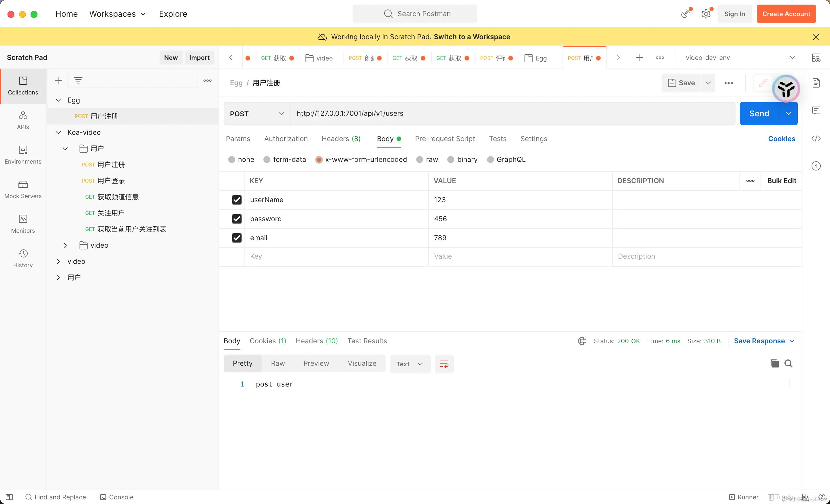Switch to the Tests tab

[x=497, y=139]
